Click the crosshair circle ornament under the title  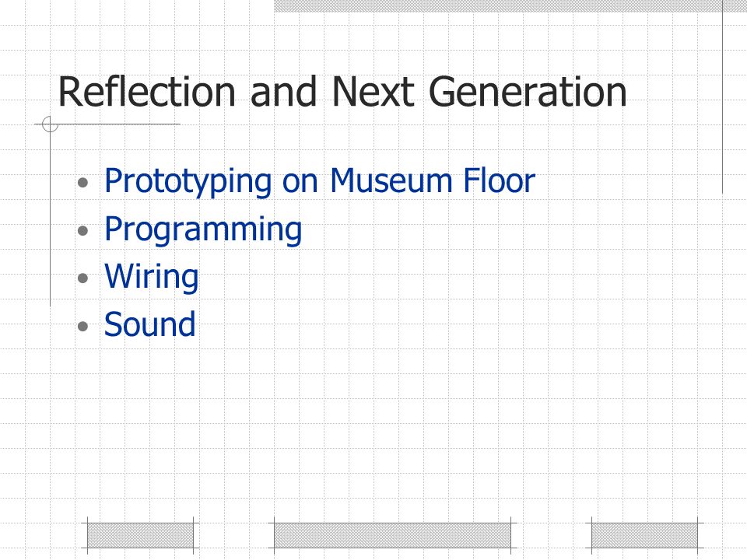(x=50, y=124)
